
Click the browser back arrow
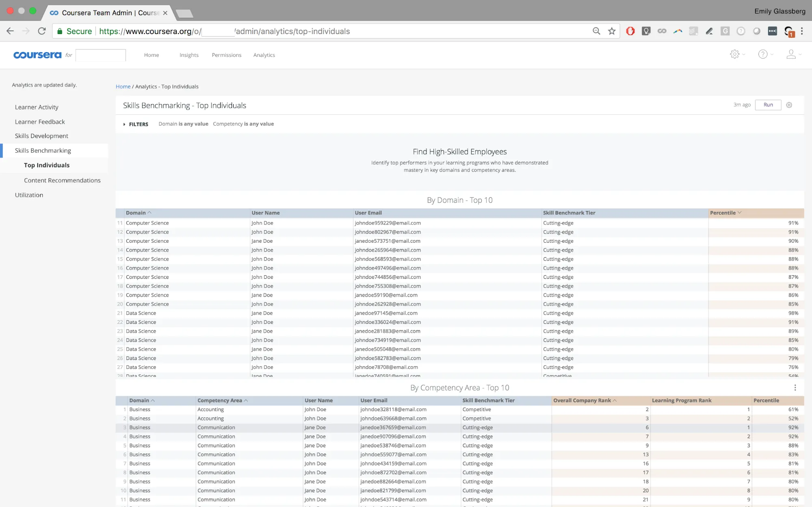coord(10,31)
